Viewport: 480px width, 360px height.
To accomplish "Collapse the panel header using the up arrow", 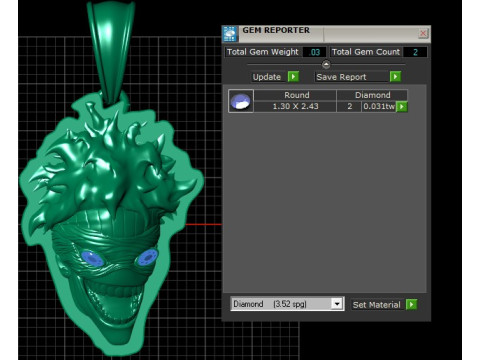I will click(326, 64).
